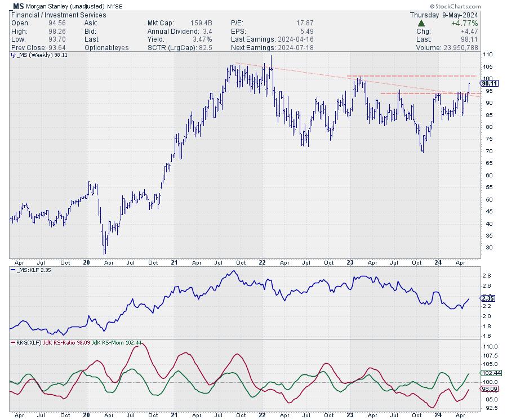
Task: Click the 98.11 last-price tag on the price axis
Action: click(488, 83)
